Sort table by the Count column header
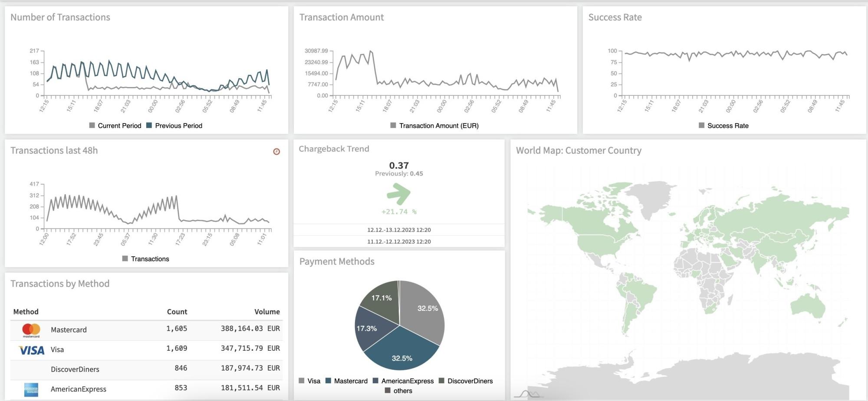The height and width of the screenshot is (401, 868). coord(177,312)
